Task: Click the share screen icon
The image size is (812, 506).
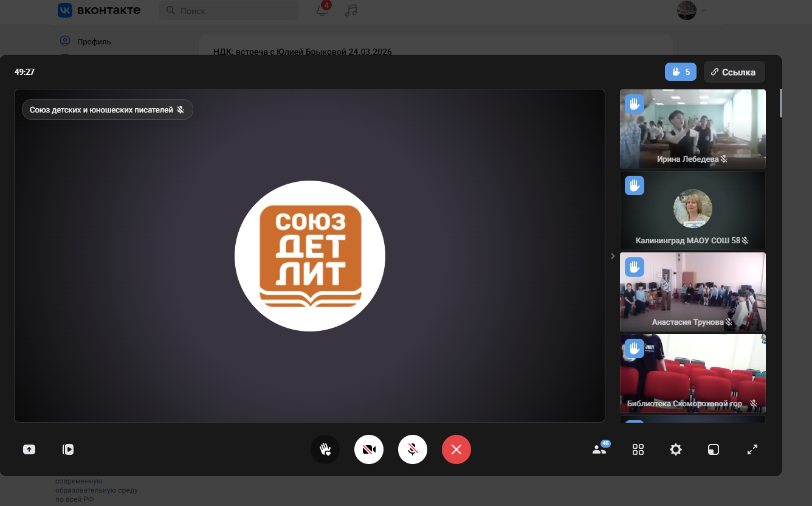Action: (x=29, y=449)
